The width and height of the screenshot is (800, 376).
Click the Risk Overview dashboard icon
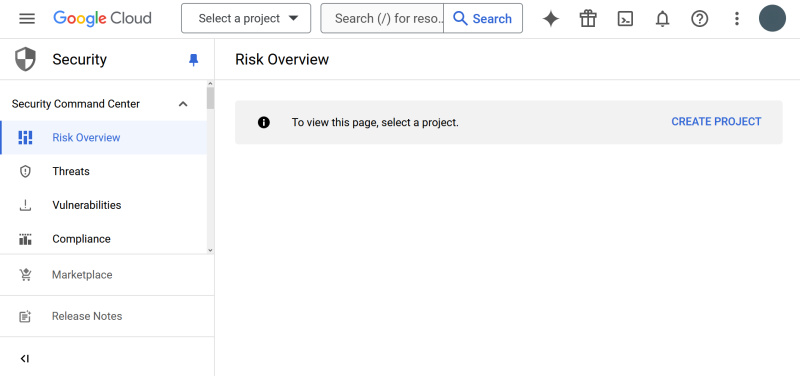(25, 138)
